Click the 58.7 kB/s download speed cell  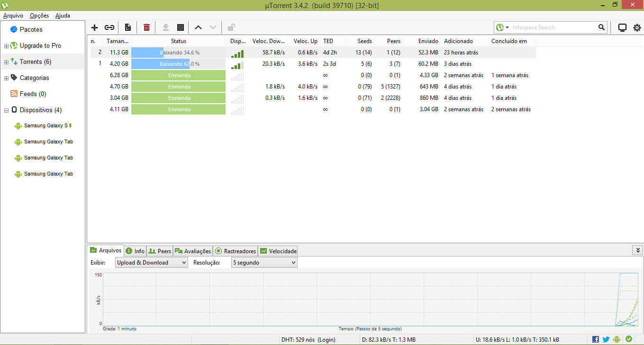[x=273, y=53]
